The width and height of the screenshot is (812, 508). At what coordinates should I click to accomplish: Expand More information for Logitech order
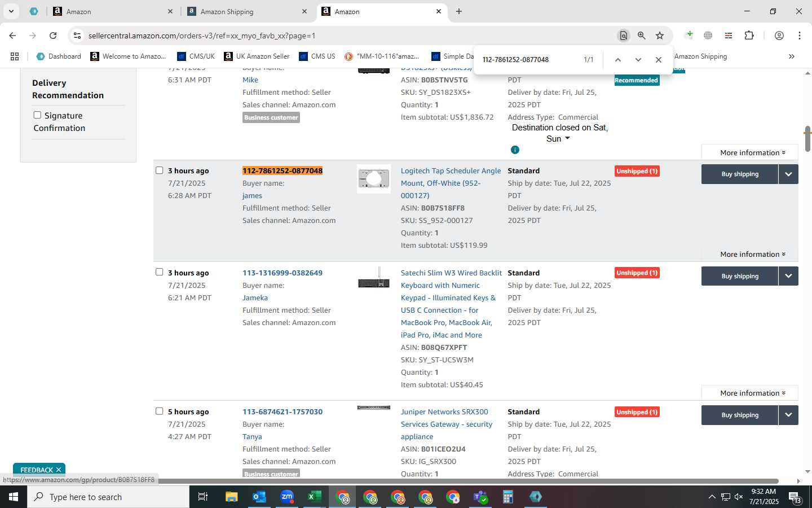[x=750, y=254]
